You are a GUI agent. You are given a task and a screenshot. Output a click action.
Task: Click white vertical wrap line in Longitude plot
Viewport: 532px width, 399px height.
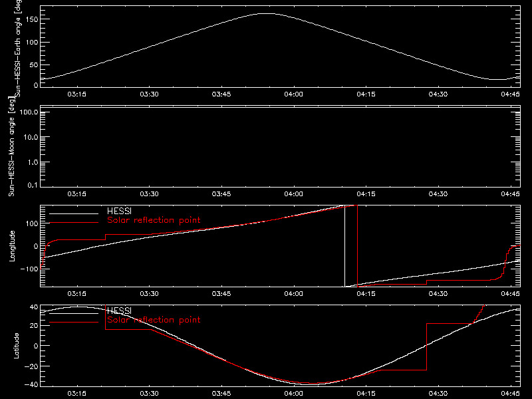tap(344, 246)
